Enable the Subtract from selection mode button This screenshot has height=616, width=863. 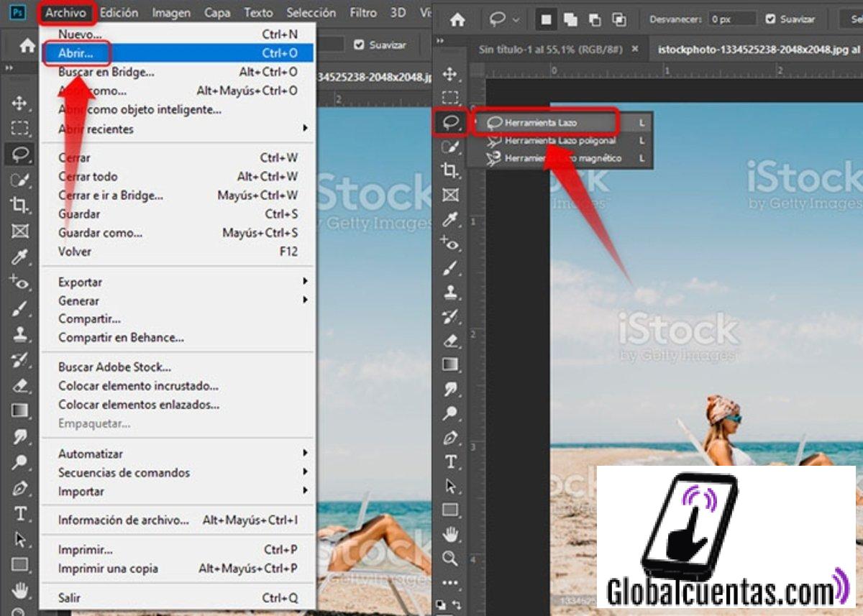point(595,19)
